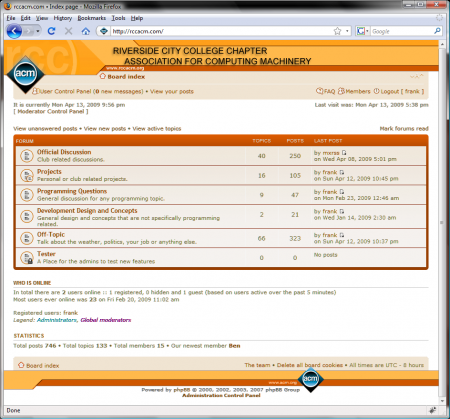Open the View menu

42,18
